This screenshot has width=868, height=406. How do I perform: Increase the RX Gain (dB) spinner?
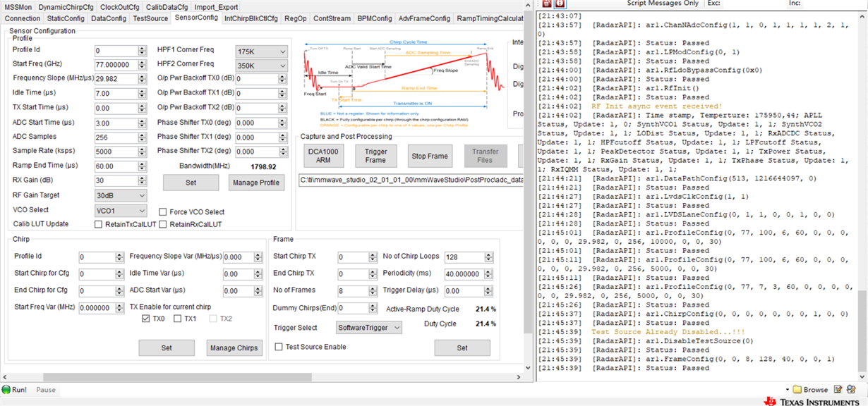pos(142,178)
